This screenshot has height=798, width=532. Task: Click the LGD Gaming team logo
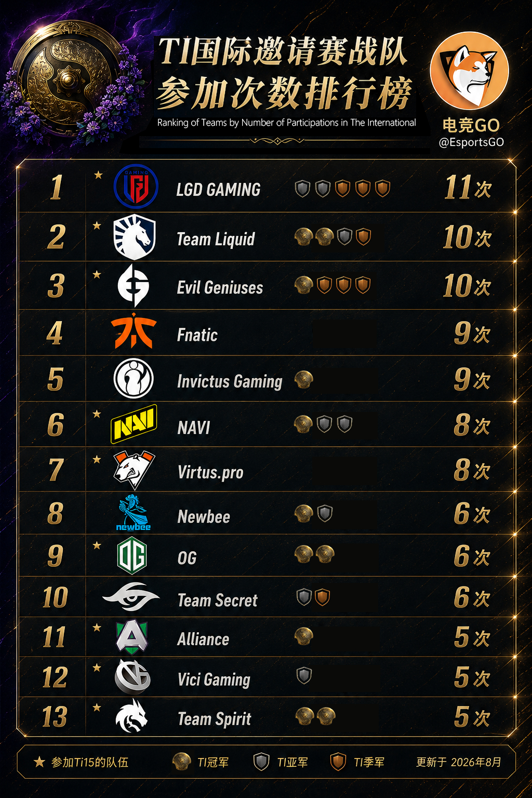tap(136, 187)
